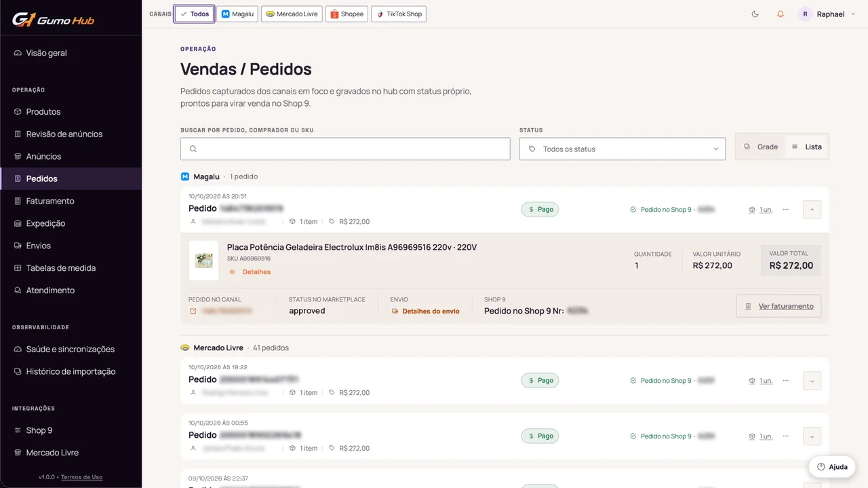The image size is (868, 488).
Task: Switch to Grade view
Action: click(761, 147)
